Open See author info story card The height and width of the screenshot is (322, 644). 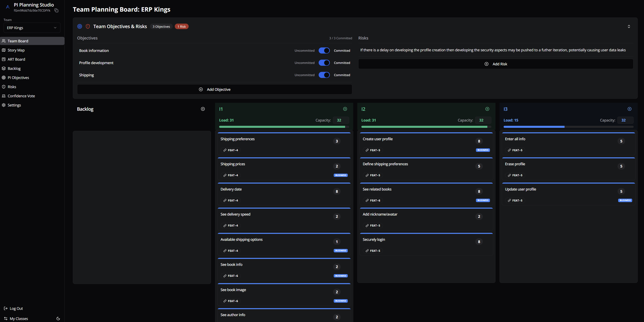point(284,315)
